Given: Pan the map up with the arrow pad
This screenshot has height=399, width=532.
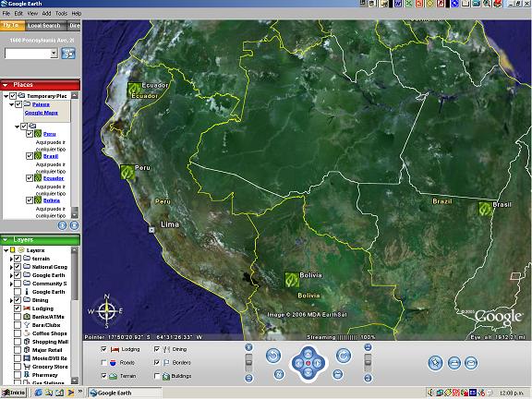Looking at the screenshot, I should (308, 354).
